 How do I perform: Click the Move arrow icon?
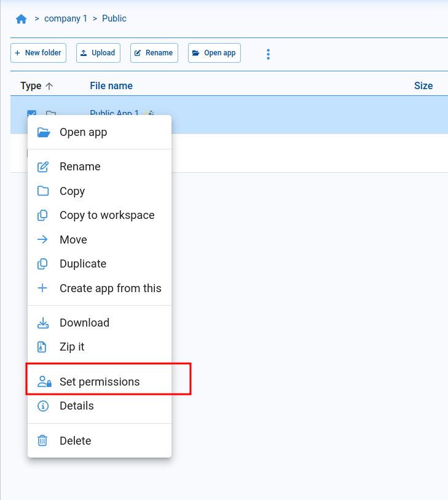coord(43,240)
